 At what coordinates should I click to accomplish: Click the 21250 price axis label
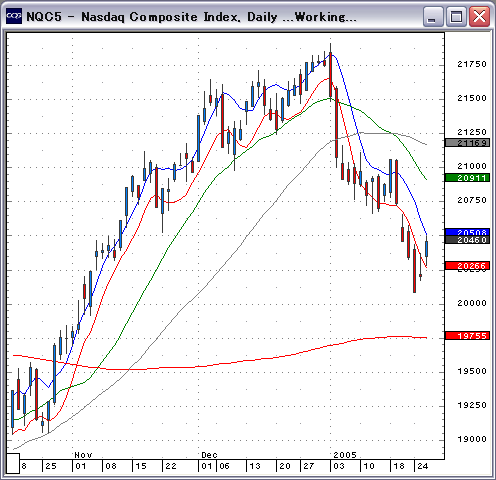[472, 132]
